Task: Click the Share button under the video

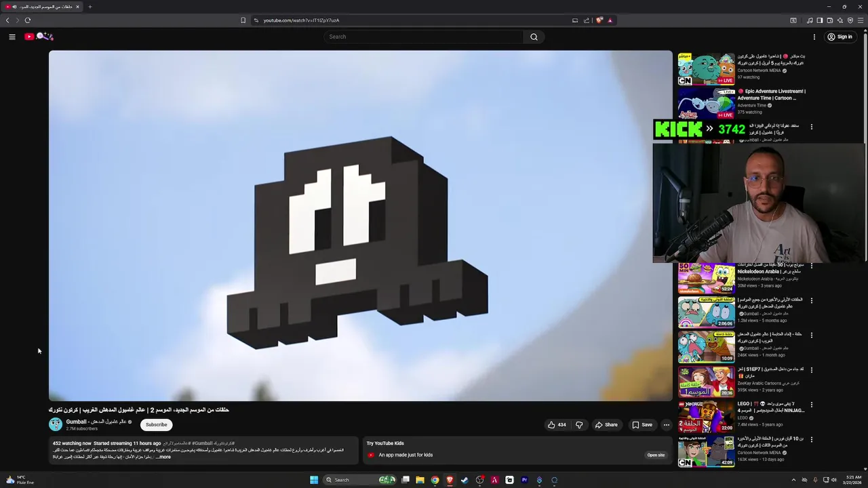Action: coord(606,425)
